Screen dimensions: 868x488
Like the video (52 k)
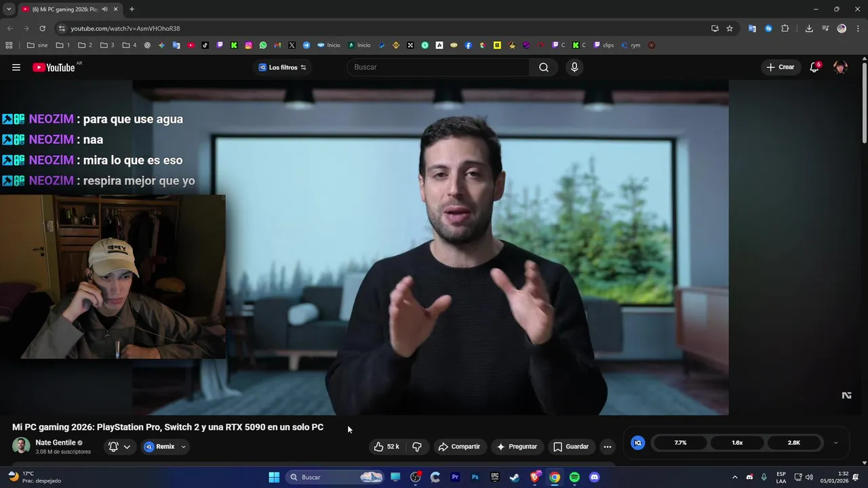pos(387,447)
